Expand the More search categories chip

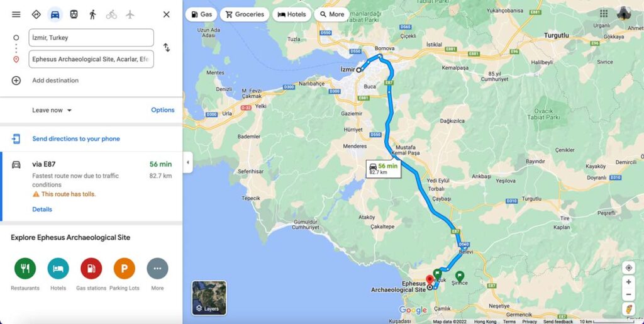click(332, 14)
